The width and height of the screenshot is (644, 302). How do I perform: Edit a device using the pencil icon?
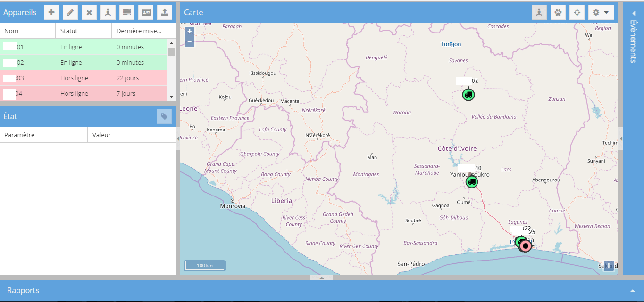point(70,12)
